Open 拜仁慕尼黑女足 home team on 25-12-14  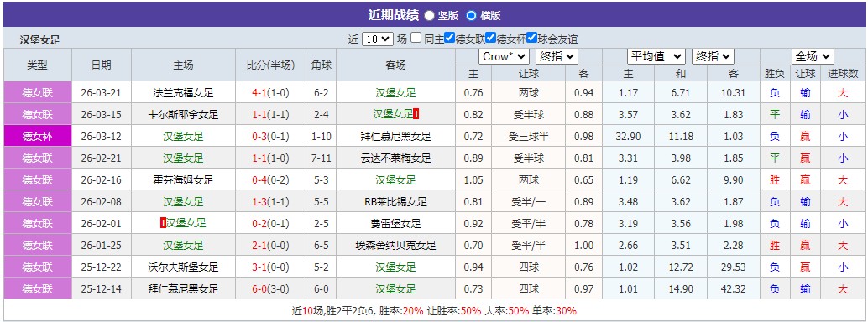pos(183,288)
